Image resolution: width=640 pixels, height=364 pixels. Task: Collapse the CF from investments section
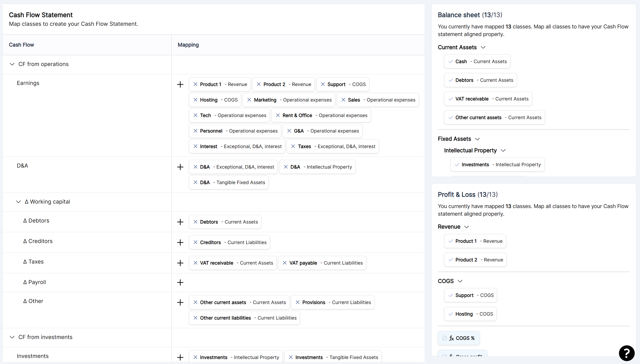click(x=12, y=337)
